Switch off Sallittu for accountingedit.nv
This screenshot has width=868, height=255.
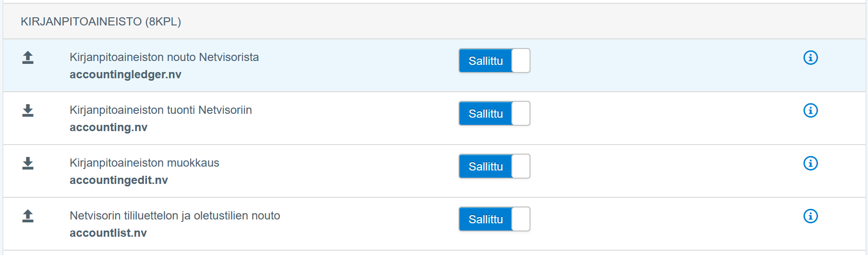(494, 166)
